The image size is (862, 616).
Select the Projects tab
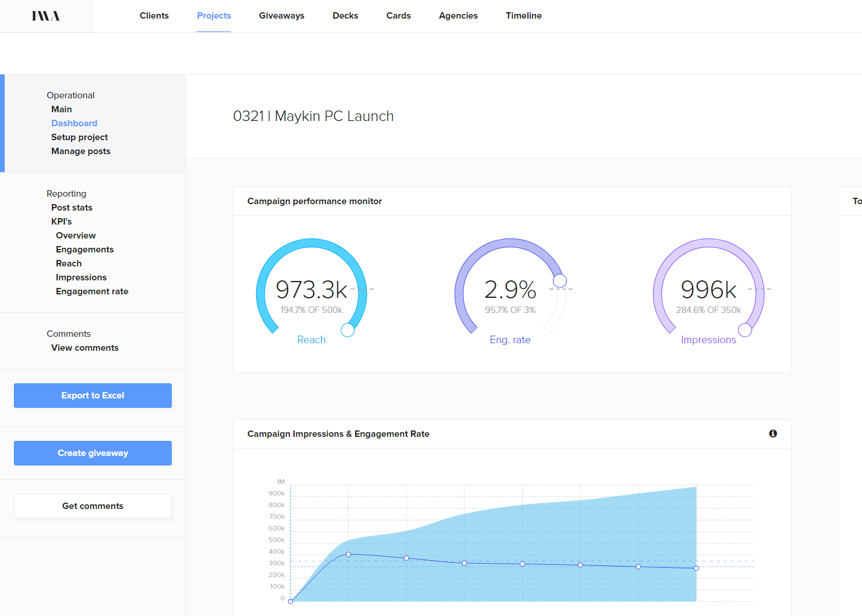coord(214,16)
